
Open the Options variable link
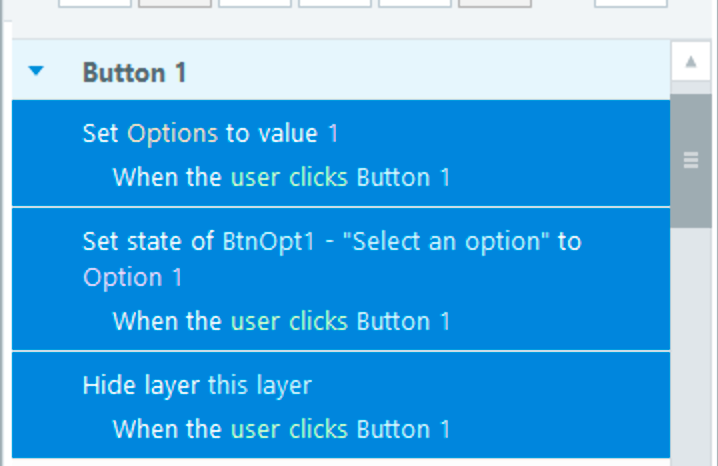[x=172, y=134]
